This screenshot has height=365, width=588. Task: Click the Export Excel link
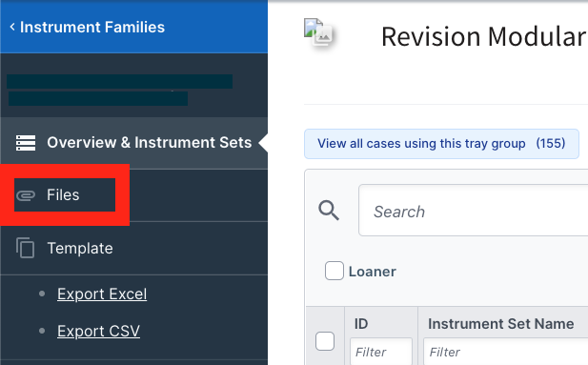click(102, 294)
